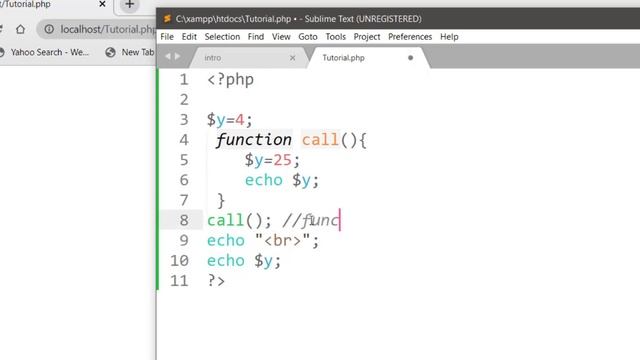Open the Tools menu
Image resolution: width=640 pixels, height=360 pixels.
point(336,37)
